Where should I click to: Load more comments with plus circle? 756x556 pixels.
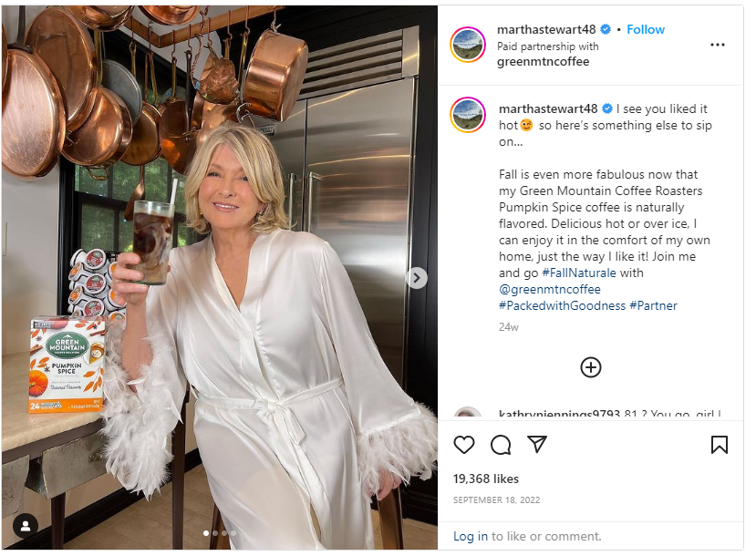point(591,366)
